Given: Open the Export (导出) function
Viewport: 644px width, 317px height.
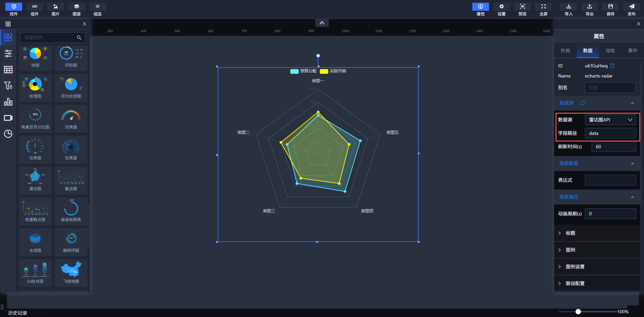Looking at the screenshot, I should pyautogui.click(x=589, y=9).
